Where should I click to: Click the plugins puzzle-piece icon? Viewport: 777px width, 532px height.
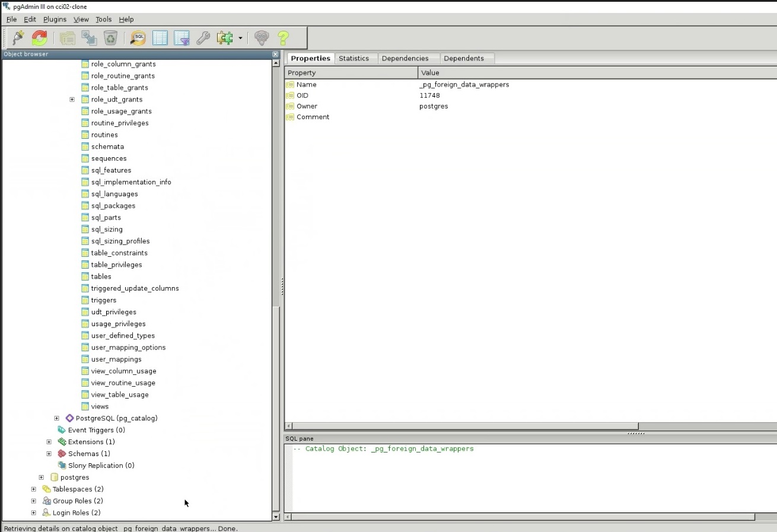[225, 37]
